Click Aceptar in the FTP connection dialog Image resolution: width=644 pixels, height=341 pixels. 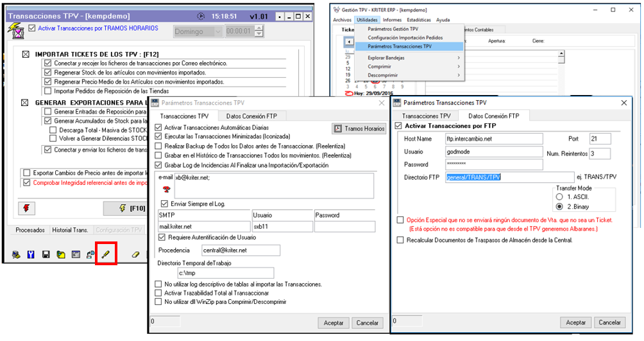[575, 322]
